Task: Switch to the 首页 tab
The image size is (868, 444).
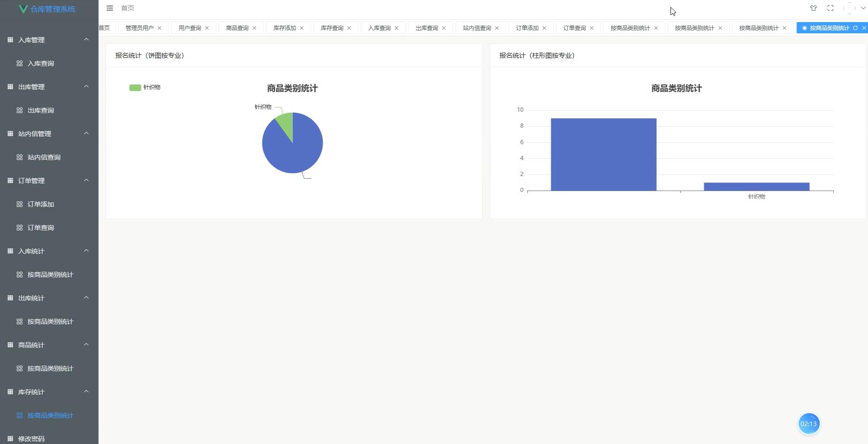Action: point(104,28)
